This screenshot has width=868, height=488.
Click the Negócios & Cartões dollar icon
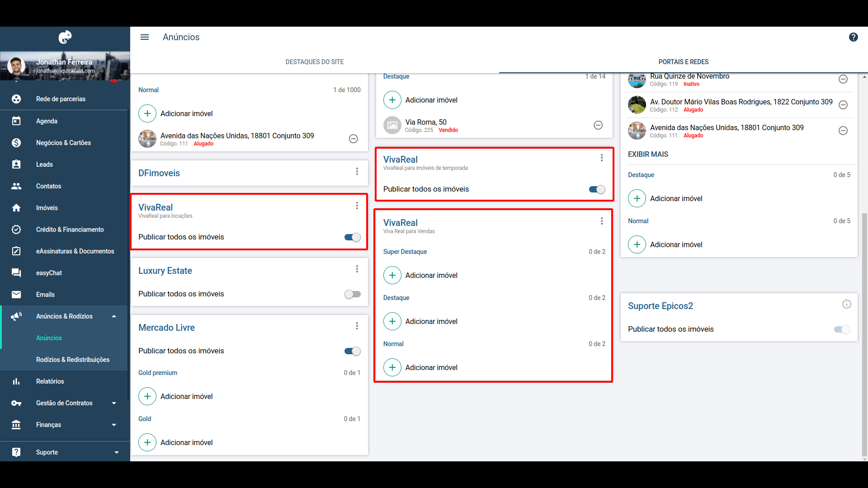16,143
